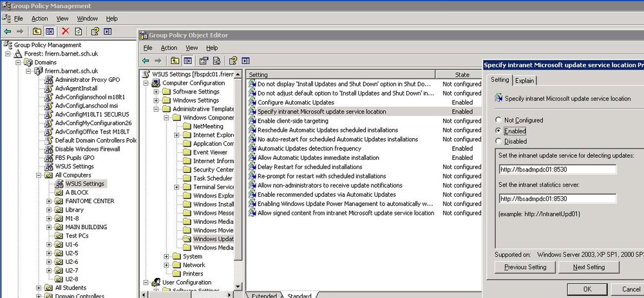Expand the Software Settings folder under Computer Configuration
The image size is (644, 298).
(x=156, y=92)
